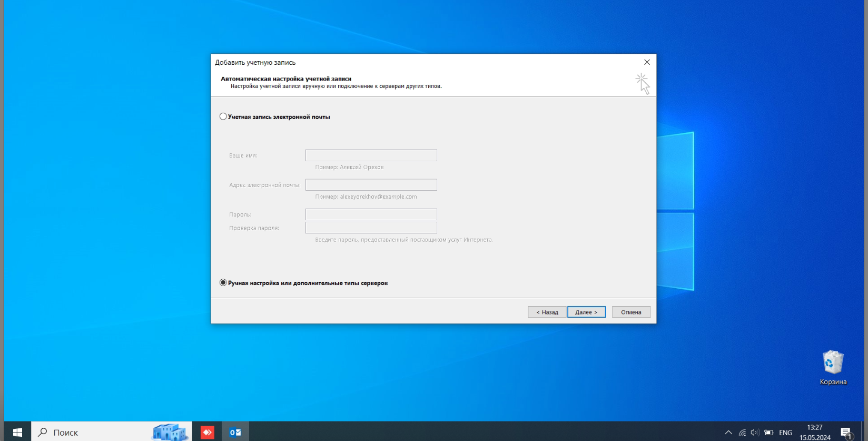Open the notification center icon
Viewport: 868px width, 441px height.
click(x=846, y=433)
